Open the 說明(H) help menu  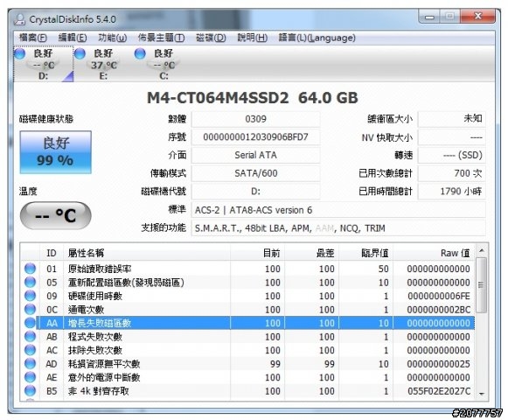coord(253,38)
